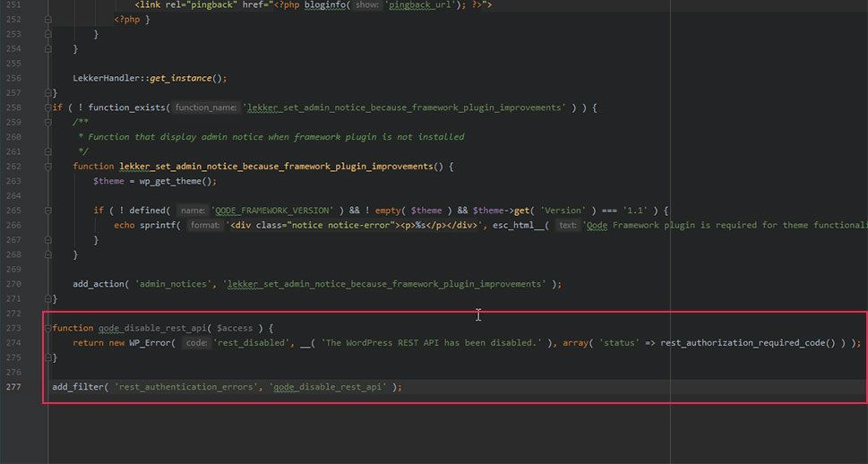Click the fold marker on line 252
Viewport: 868px width, 464px height.
[47, 20]
